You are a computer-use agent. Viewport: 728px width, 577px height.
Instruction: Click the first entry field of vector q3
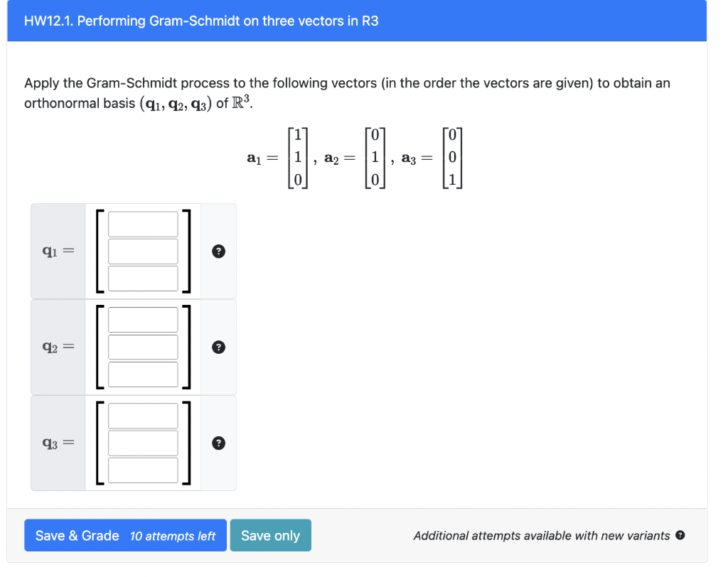coord(143,415)
